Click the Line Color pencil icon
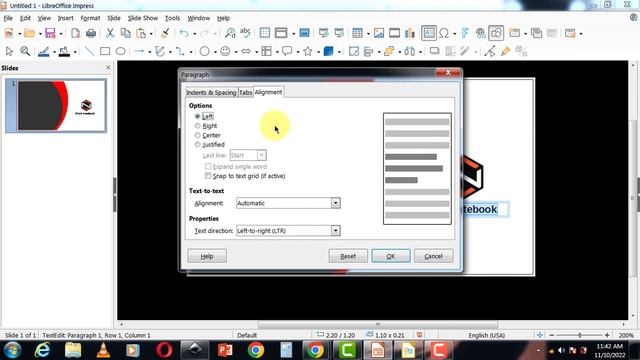 click(44, 51)
